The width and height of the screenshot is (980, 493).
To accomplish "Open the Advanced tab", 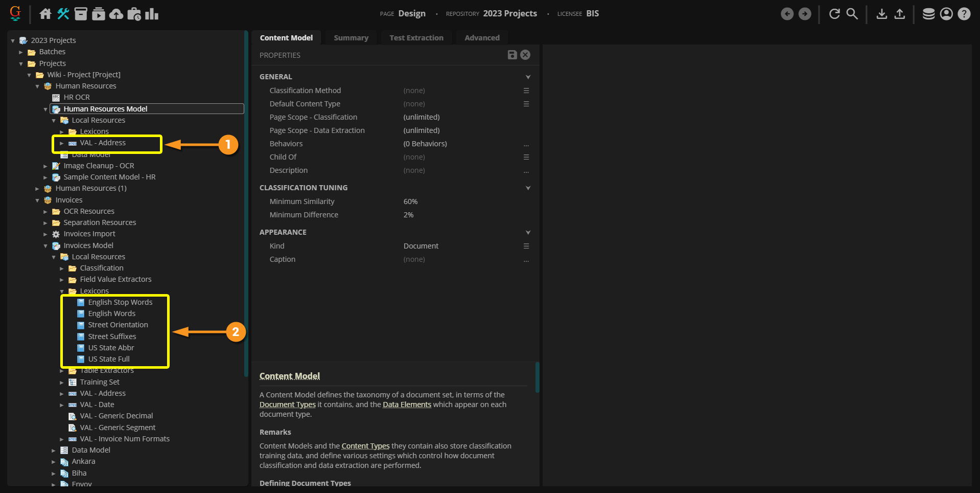I will coord(482,38).
